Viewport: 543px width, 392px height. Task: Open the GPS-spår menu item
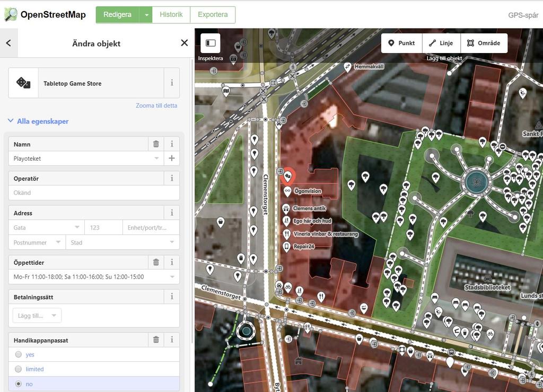point(523,15)
